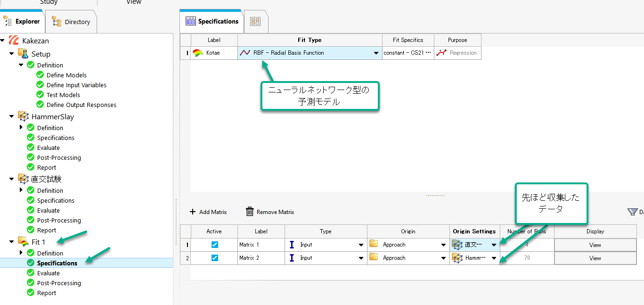Click the Kakezan study icon
This screenshot has height=305, width=644.
click(x=14, y=41)
